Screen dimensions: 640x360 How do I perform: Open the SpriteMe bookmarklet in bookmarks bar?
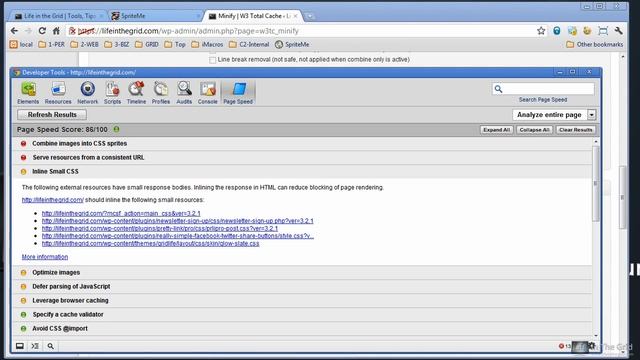pos(292,44)
